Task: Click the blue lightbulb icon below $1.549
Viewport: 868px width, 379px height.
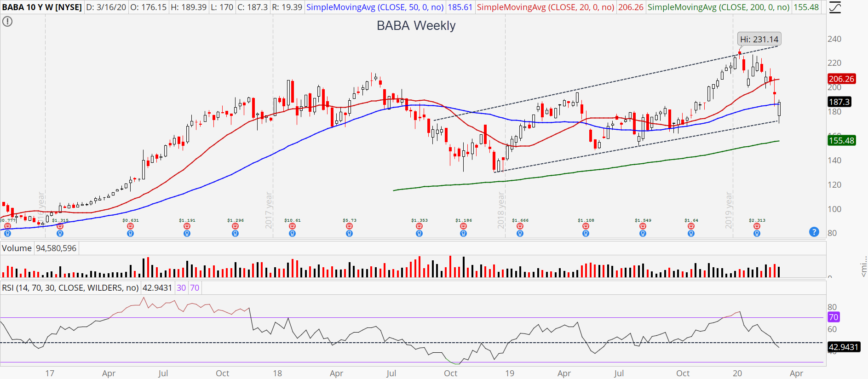Action: (x=643, y=234)
